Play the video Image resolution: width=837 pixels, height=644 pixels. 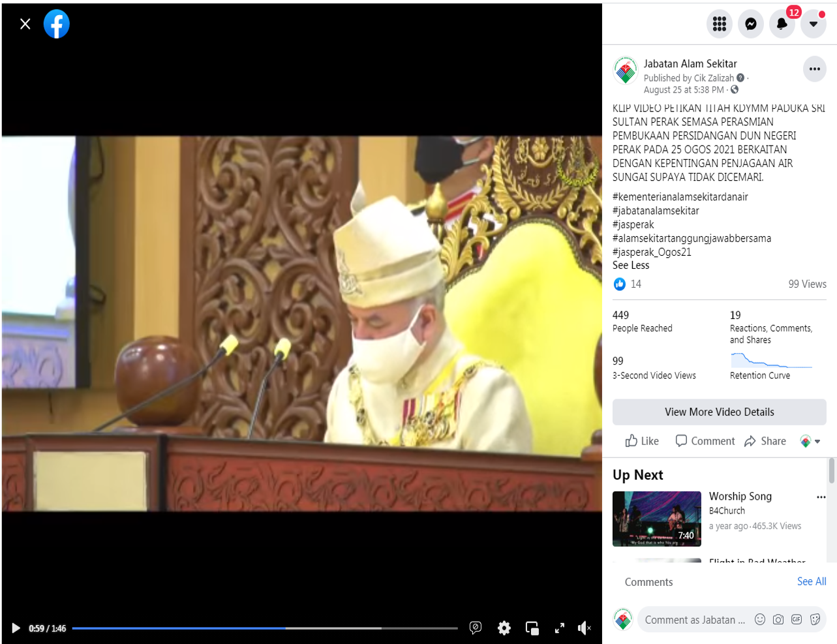[x=16, y=628]
